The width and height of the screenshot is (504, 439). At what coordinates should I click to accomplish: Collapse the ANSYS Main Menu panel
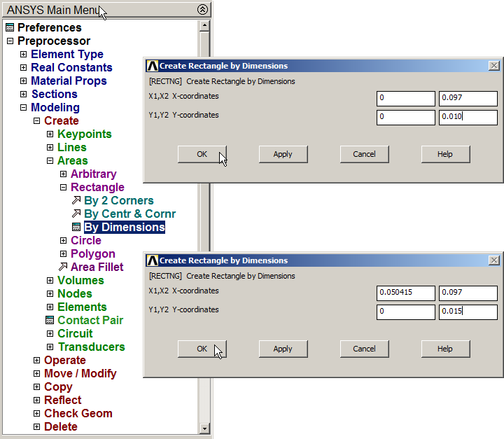(x=202, y=10)
